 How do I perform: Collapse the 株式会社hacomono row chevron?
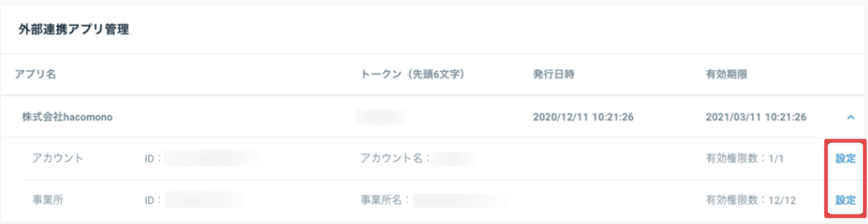851,117
